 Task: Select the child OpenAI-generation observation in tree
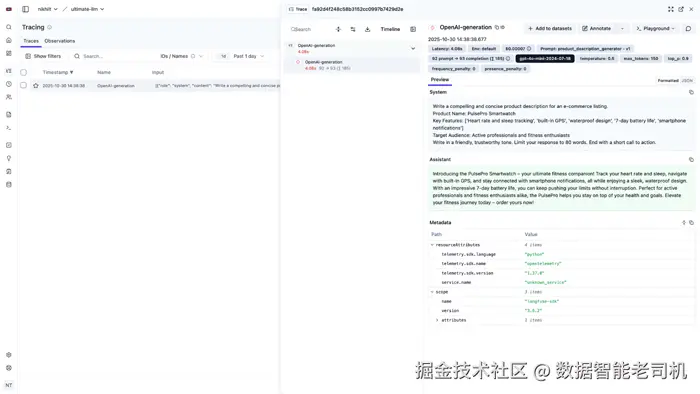click(352, 65)
